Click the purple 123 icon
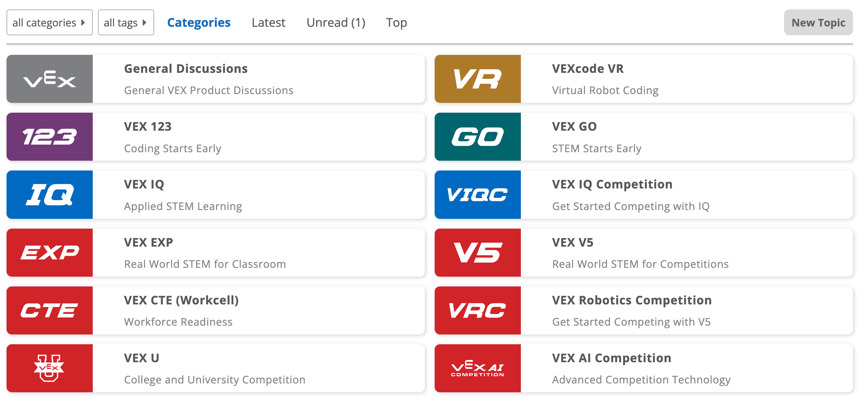The width and height of the screenshot is (868, 405). pos(49,137)
